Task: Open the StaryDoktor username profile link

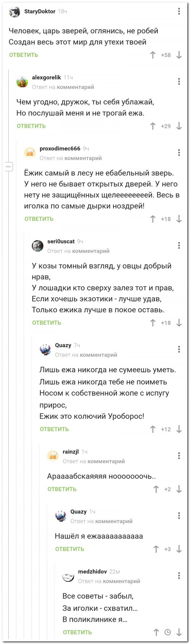Action: click(x=40, y=11)
